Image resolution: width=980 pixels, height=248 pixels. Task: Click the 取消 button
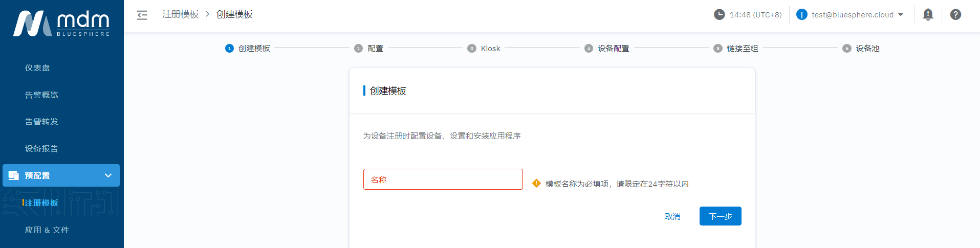pos(672,216)
